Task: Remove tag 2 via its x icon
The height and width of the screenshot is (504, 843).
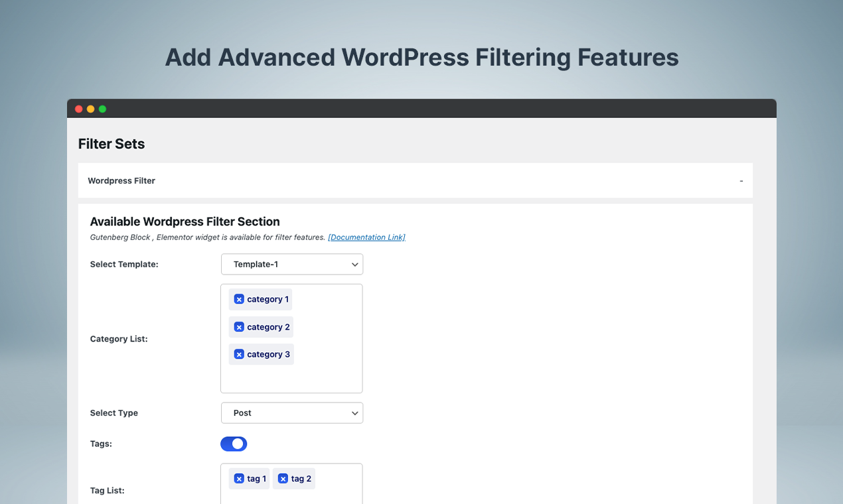Action: pos(283,479)
